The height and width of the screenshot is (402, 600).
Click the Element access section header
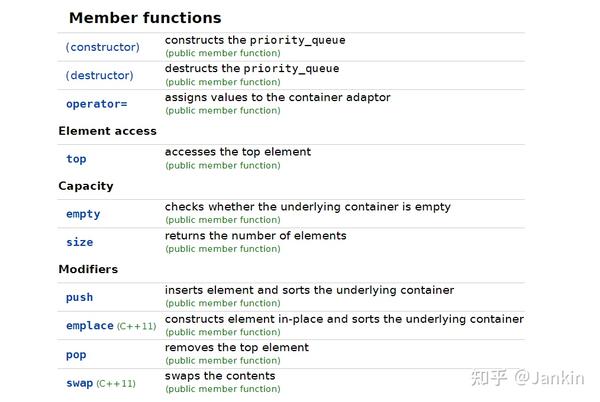point(108,131)
